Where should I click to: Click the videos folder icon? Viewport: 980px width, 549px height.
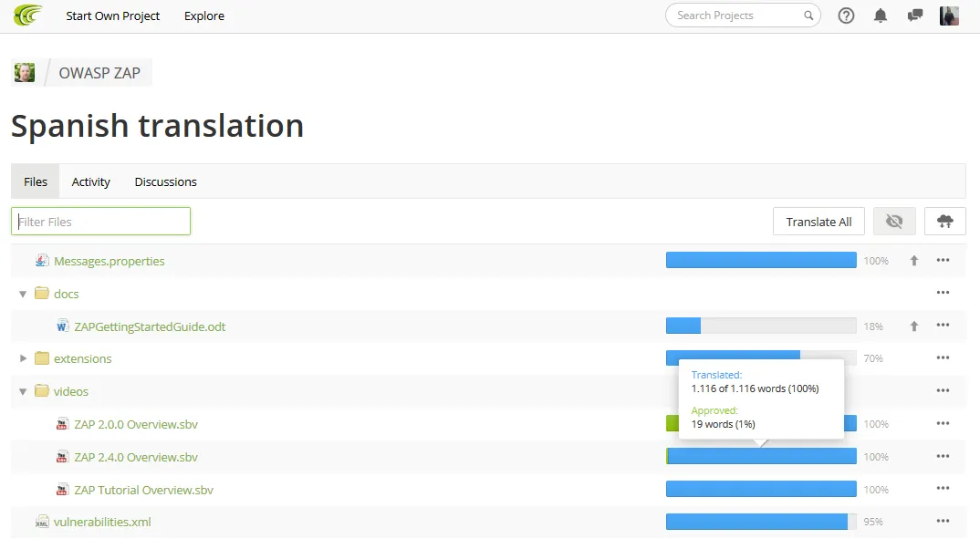pos(42,391)
